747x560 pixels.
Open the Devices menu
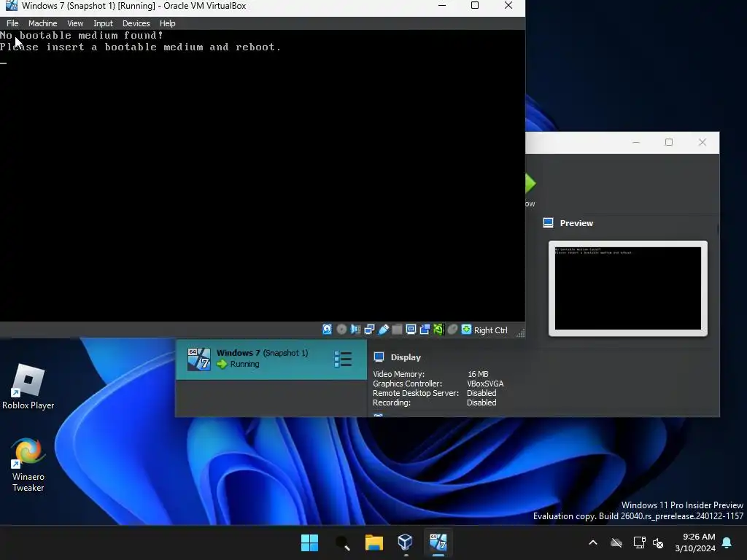(136, 23)
